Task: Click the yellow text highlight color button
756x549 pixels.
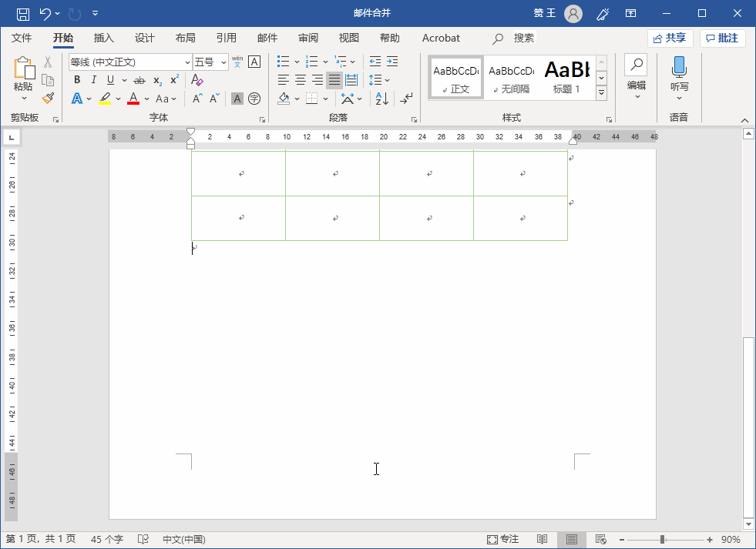Action: [x=105, y=99]
